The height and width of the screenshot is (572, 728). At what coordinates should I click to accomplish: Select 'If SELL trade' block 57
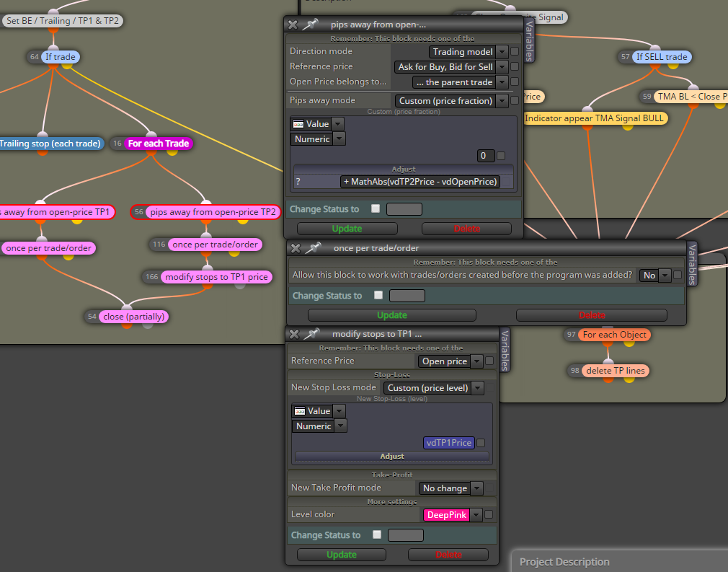pyautogui.click(x=662, y=57)
